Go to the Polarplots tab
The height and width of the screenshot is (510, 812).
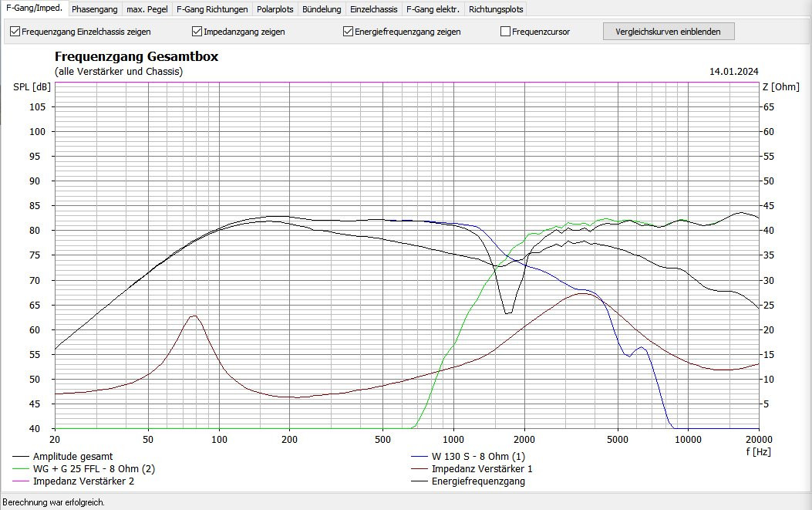[x=275, y=9]
